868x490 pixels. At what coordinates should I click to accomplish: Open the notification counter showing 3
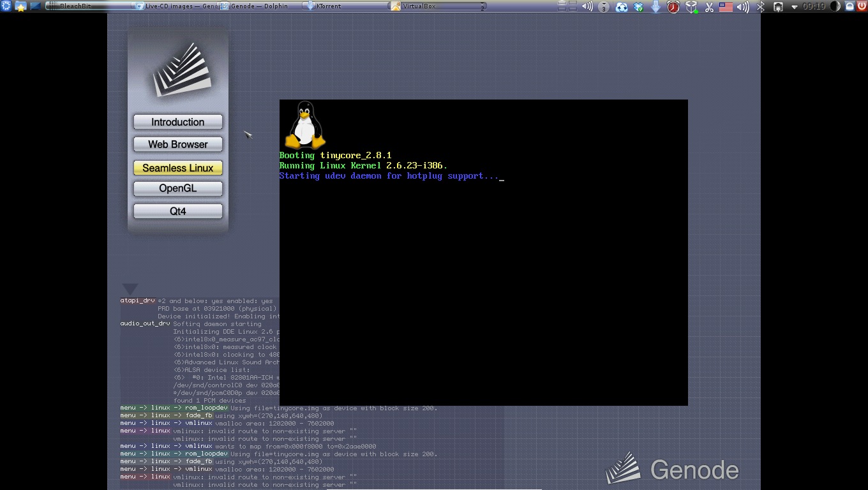pyautogui.click(x=604, y=7)
